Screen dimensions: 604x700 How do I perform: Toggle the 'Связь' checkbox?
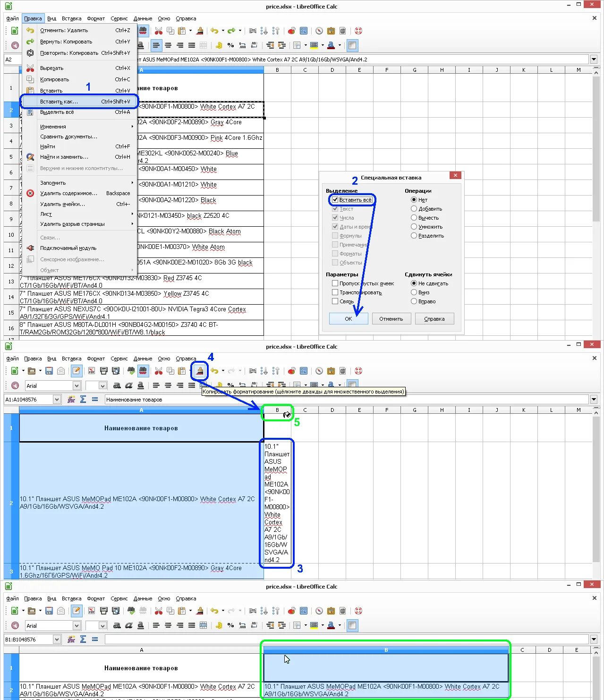335,301
